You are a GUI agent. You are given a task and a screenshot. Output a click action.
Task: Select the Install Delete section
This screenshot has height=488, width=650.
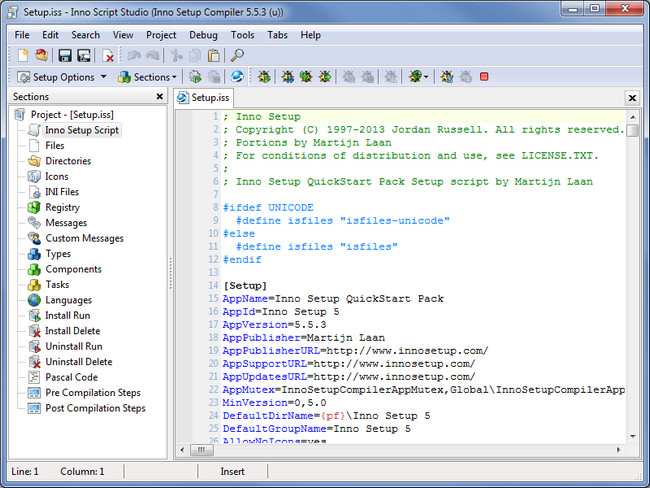[73, 331]
